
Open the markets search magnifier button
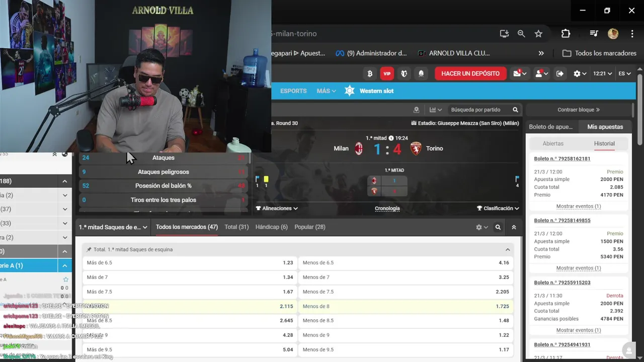[x=498, y=227]
